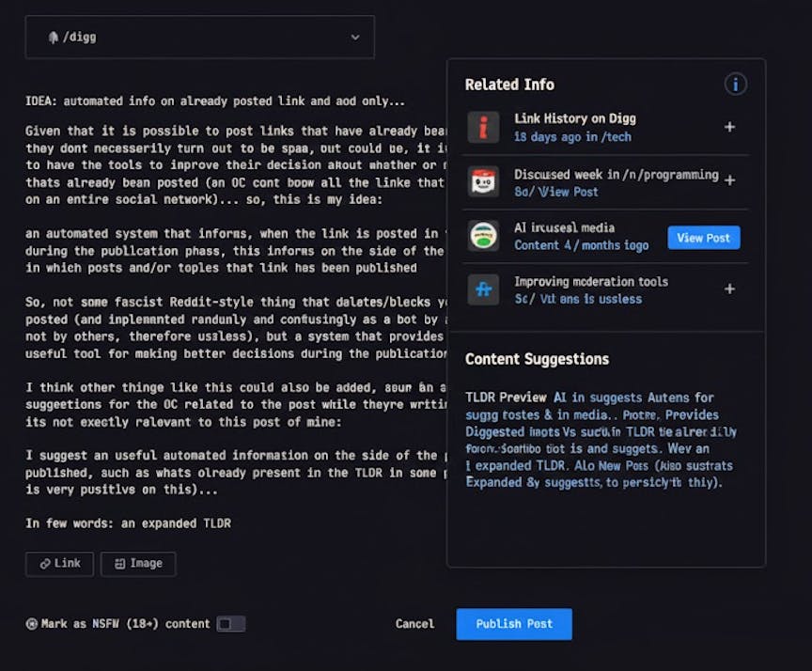This screenshot has height=671, width=812.
Task: Expand the Improving moderation tools entry
Action: 729,289
